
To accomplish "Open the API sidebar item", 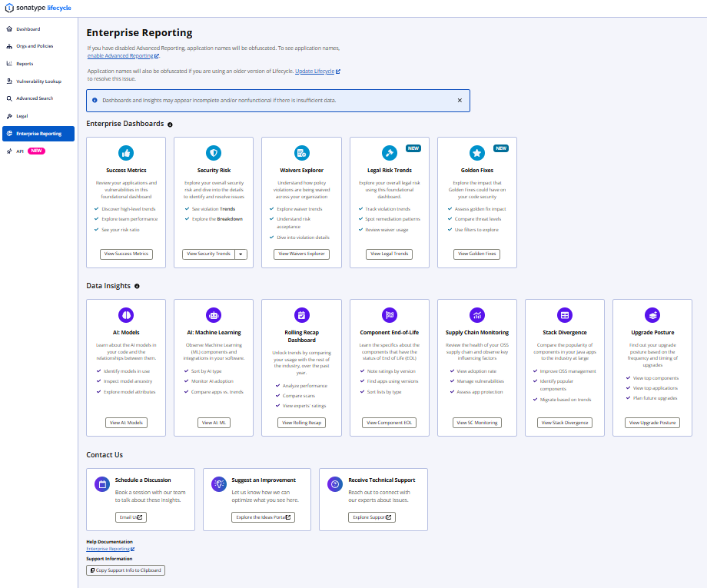I will tap(38, 151).
